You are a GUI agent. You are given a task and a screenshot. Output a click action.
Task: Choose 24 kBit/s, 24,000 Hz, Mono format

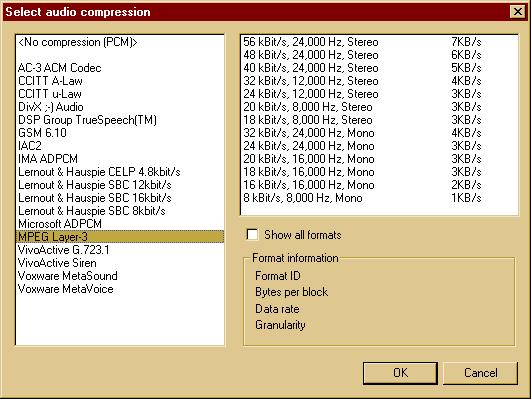tap(379, 146)
